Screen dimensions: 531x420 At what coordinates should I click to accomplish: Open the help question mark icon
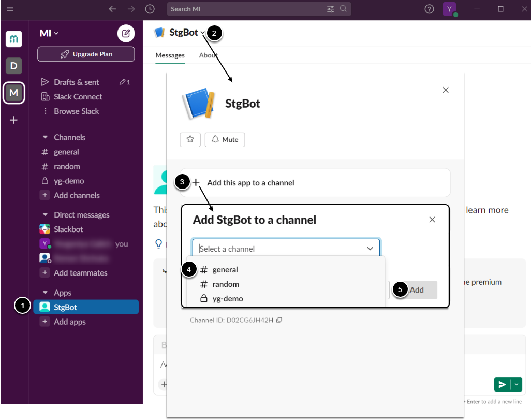tap(429, 9)
